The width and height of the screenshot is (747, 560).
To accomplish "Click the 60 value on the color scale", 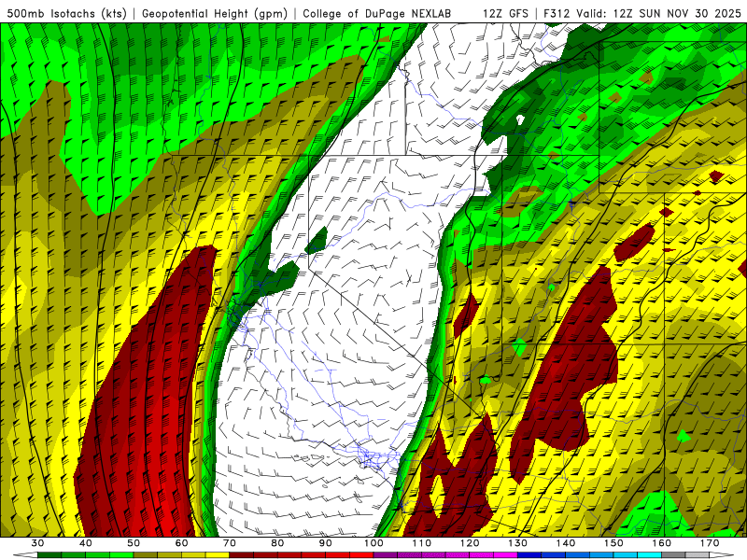I will coord(181,543).
